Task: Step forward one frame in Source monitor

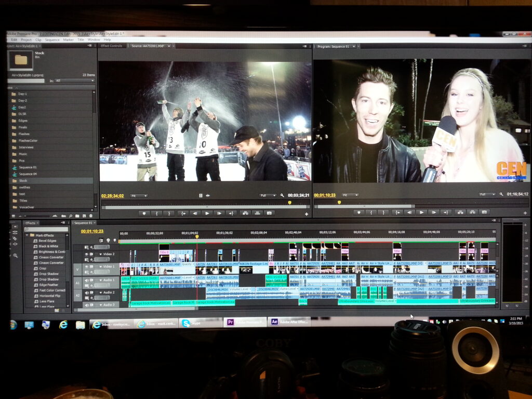Action: click(219, 214)
